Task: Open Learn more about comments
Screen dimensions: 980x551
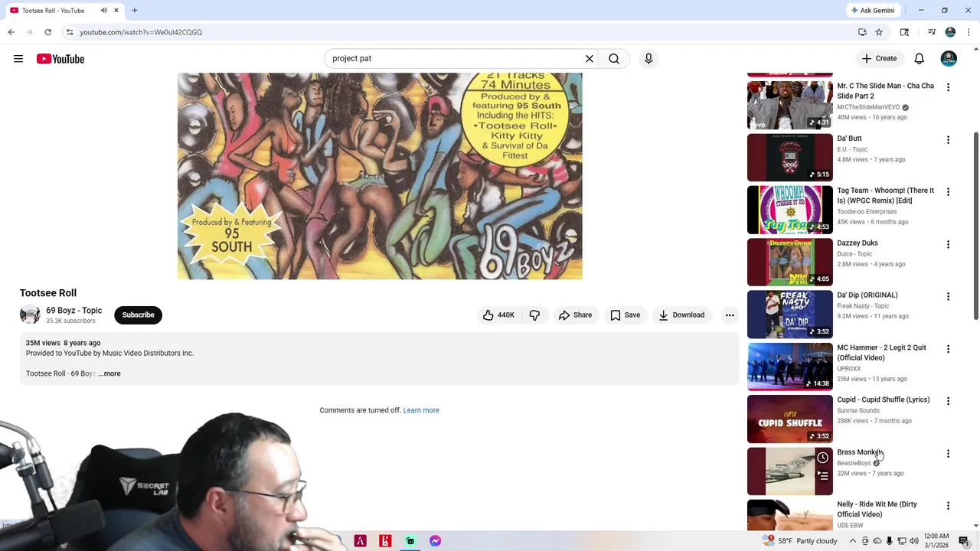Action: pos(421,410)
